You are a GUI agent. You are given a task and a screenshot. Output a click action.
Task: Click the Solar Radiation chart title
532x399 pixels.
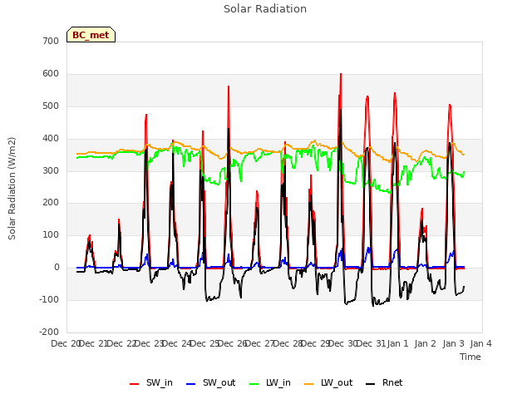265,9
